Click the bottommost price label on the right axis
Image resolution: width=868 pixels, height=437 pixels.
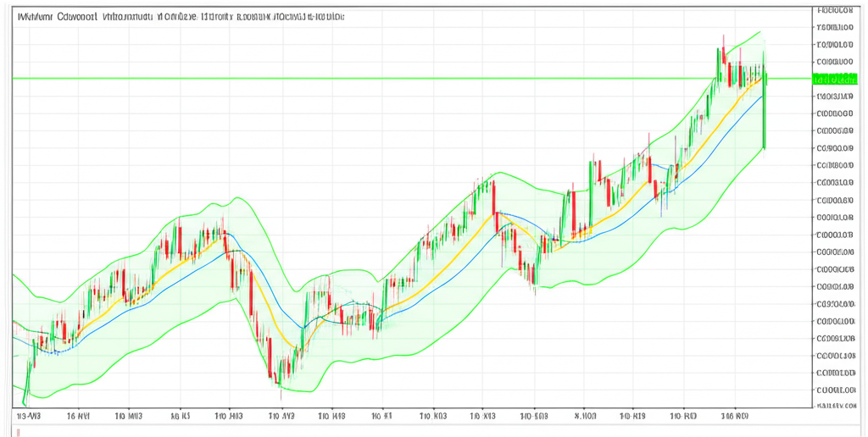pyautogui.click(x=833, y=407)
